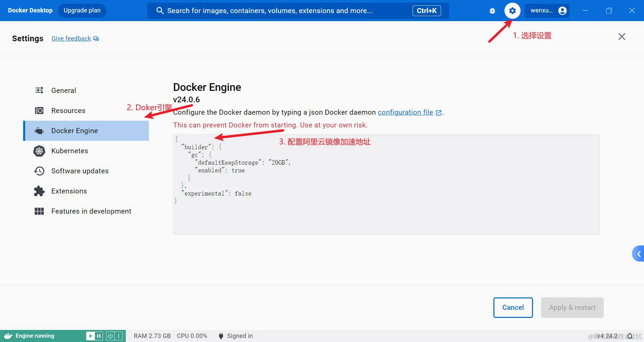Image resolution: width=644 pixels, height=342 pixels.
Task: Open General settings tab
Action: (64, 91)
